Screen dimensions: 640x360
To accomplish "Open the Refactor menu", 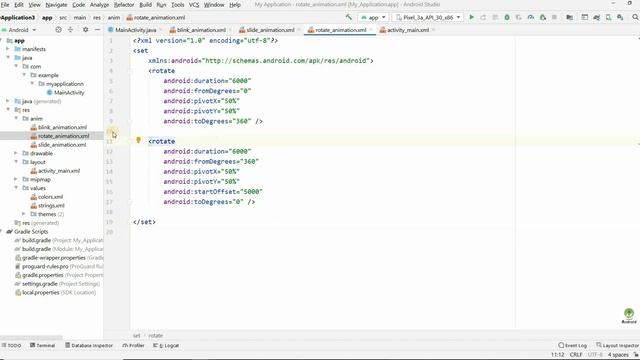I will (x=124, y=4).
